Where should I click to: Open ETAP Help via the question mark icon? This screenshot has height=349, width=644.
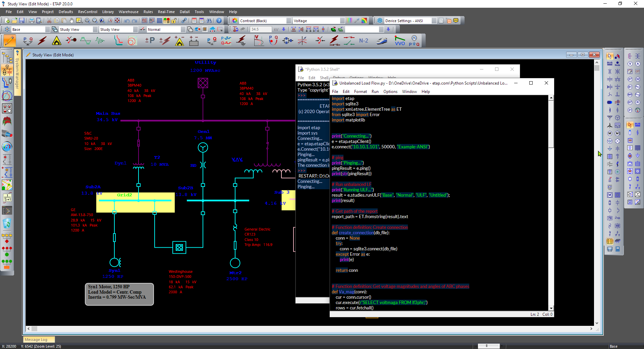coord(219,20)
